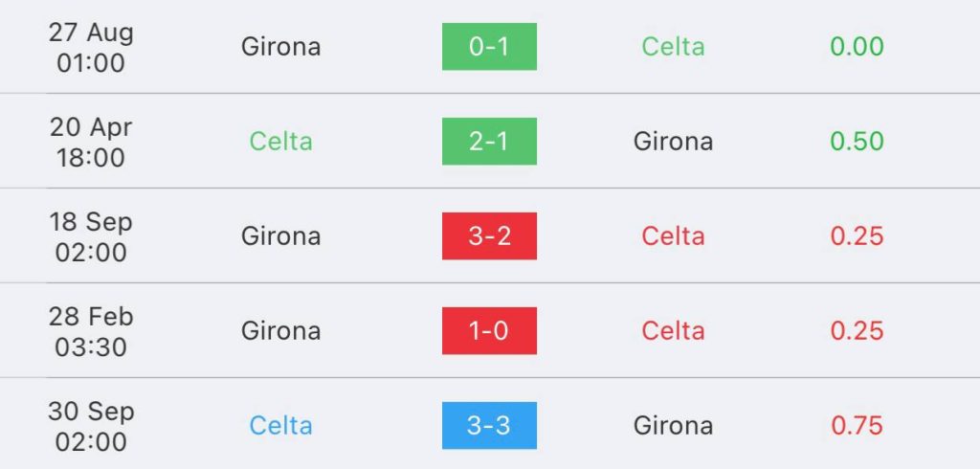980x469 pixels.
Task: Select Girona in the 30 Sep match
Action: pyautogui.click(x=673, y=425)
